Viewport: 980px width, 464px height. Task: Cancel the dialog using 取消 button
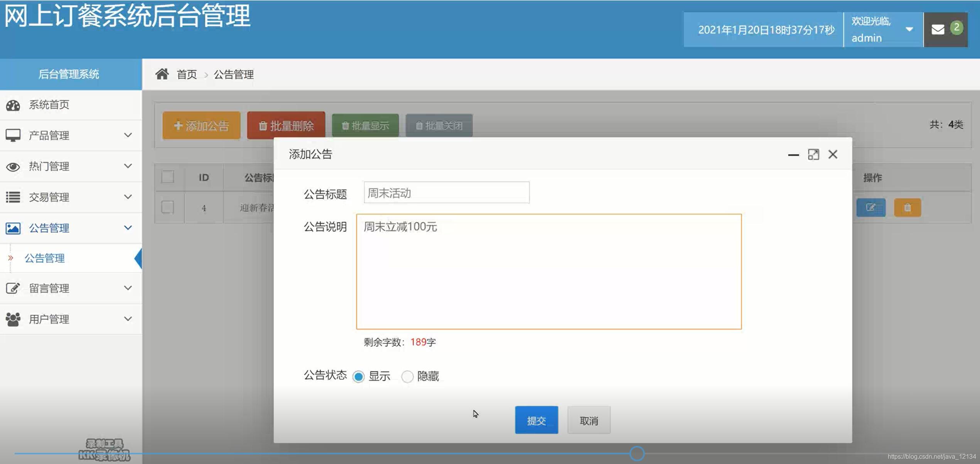(589, 420)
